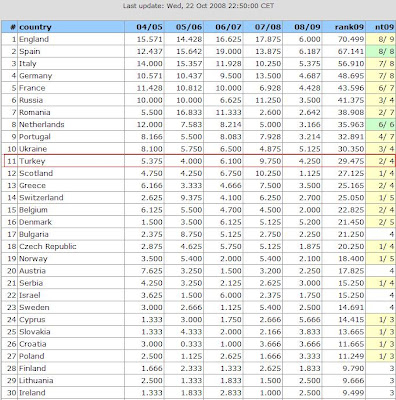The width and height of the screenshot is (396, 400).
Task: Select the Cyprus country name
Action: [32, 320]
